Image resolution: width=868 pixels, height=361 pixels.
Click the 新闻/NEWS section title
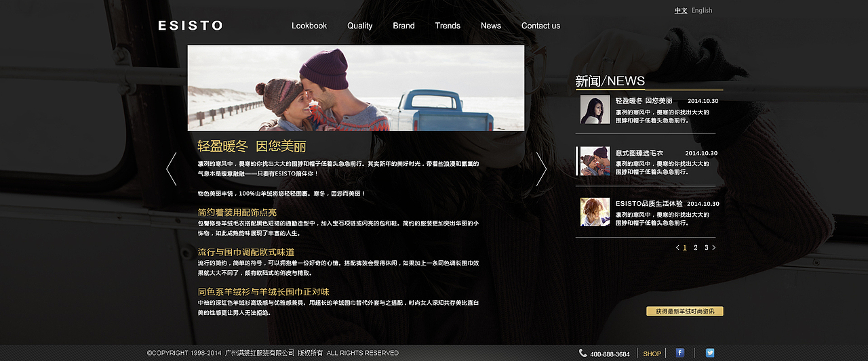(610, 81)
